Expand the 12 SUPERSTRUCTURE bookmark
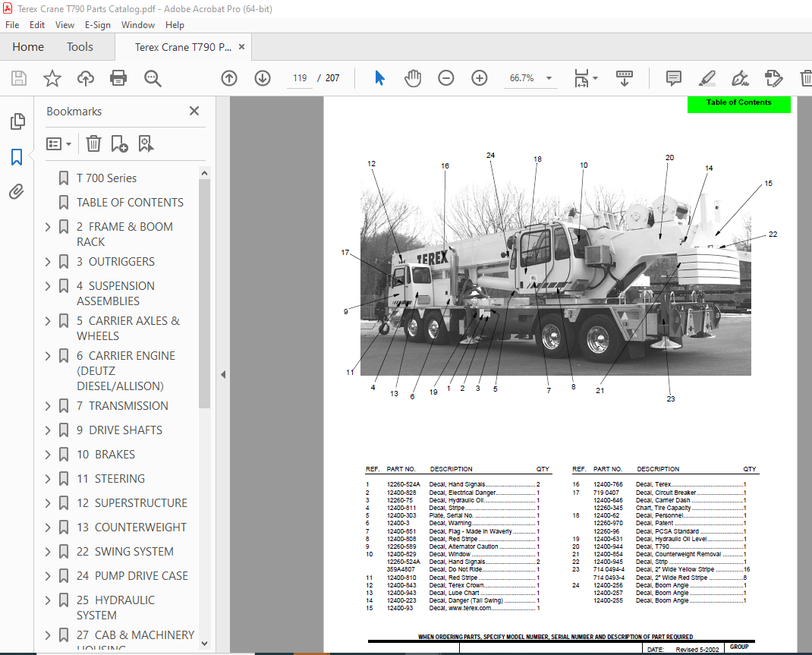812x655 pixels. [48, 503]
